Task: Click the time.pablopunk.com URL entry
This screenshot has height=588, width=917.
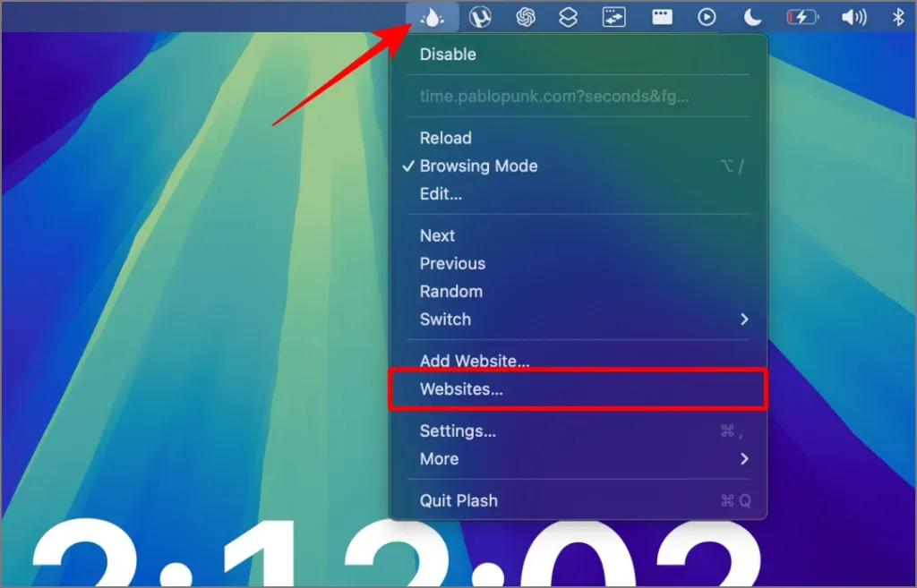Action: pyautogui.click(x=578, y=97)
